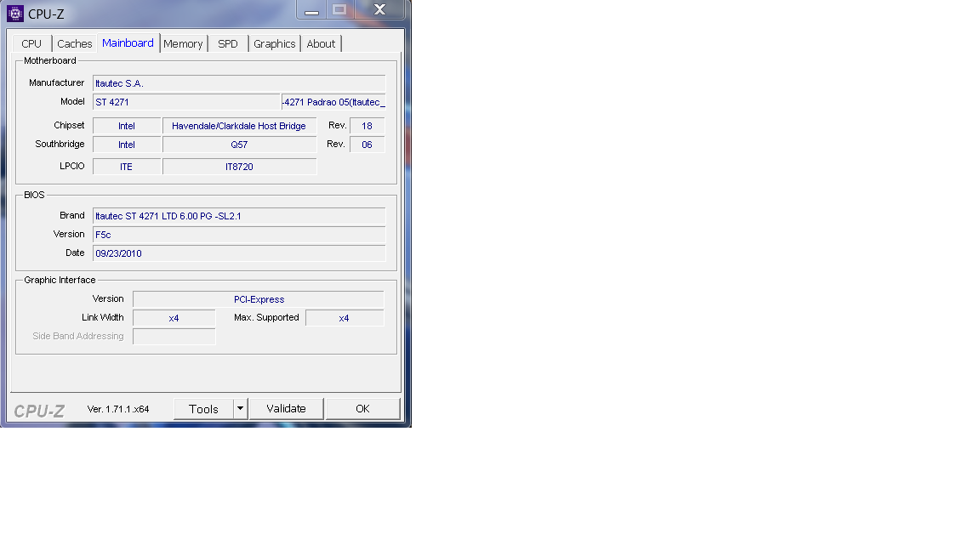Click the Max. Supported x4 value
The width and height of the screenshot is (980, 551).
click(x=345, y=319)
